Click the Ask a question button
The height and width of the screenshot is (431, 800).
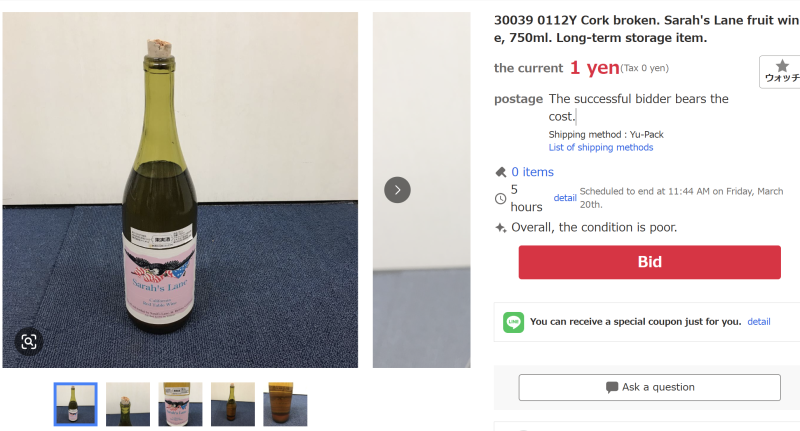tap(649, 387)
